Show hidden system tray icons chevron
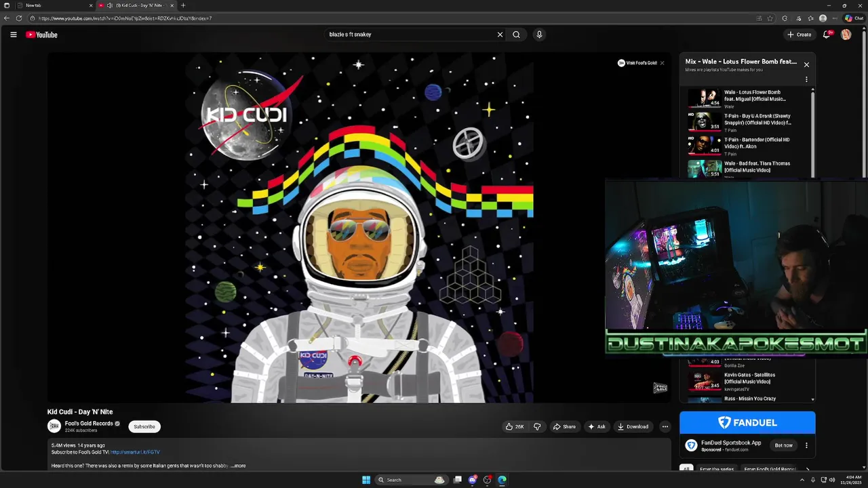868x488 pixels. coord(802,480)
